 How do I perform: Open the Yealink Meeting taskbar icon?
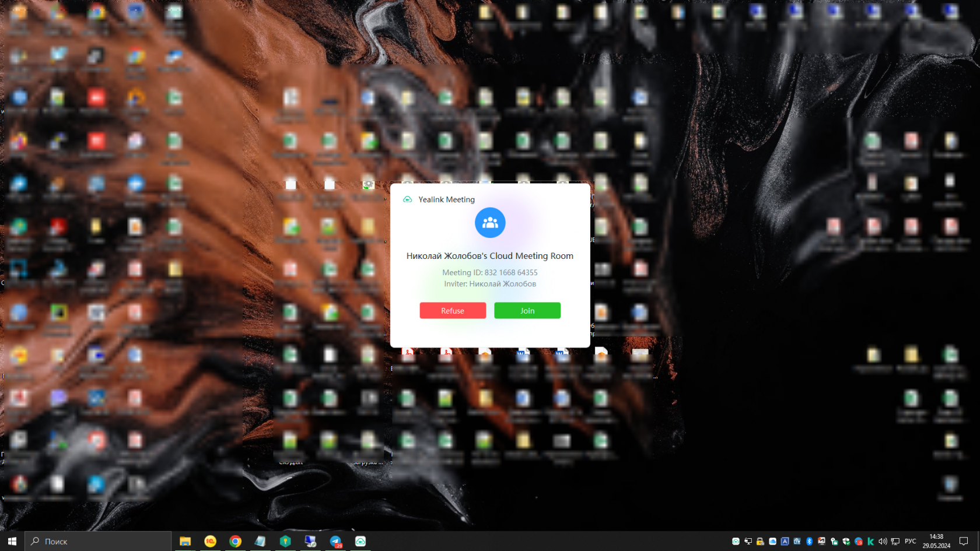pyautogui.click(x=360, y=541)
